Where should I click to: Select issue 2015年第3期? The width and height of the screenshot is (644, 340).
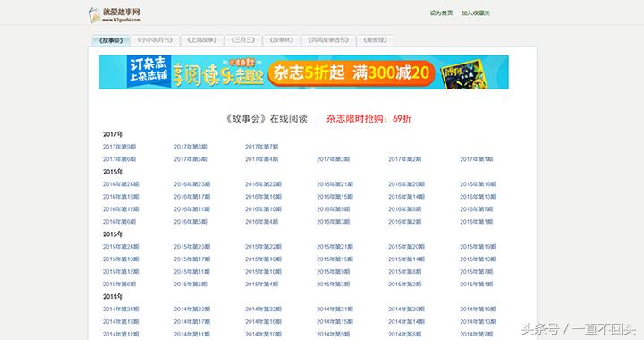click(x=333, y=285)
